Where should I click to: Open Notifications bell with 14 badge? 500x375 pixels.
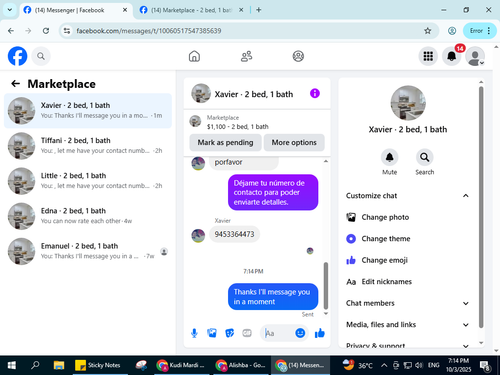pyautogui.click(x=452, y=56)
